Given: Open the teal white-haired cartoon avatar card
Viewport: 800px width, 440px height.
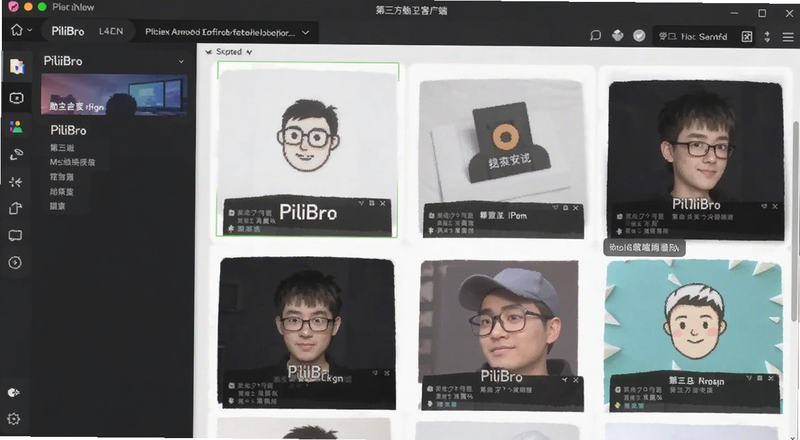Looking at the screenshot, I should [x=694, y=336].
